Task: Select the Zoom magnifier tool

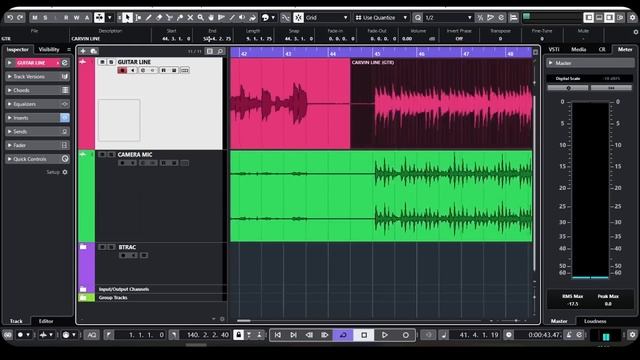Action: 200,18
